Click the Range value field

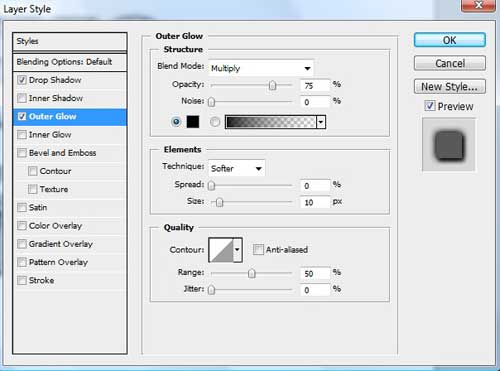(315, 273)
